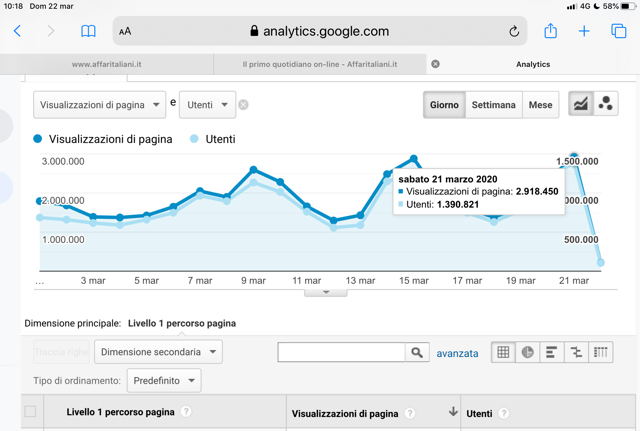
Task: Click the Utenti column header
Action: point(479,413)
